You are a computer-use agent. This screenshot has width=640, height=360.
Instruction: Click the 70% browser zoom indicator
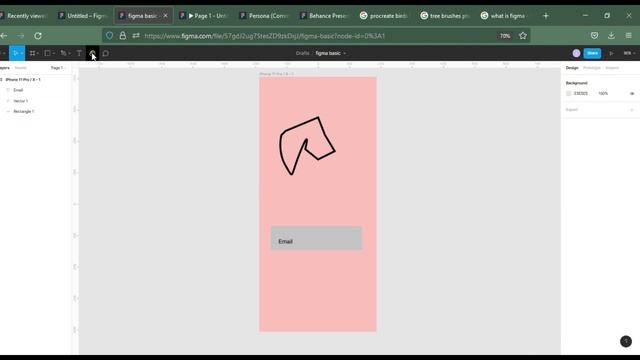coord(505,36)
